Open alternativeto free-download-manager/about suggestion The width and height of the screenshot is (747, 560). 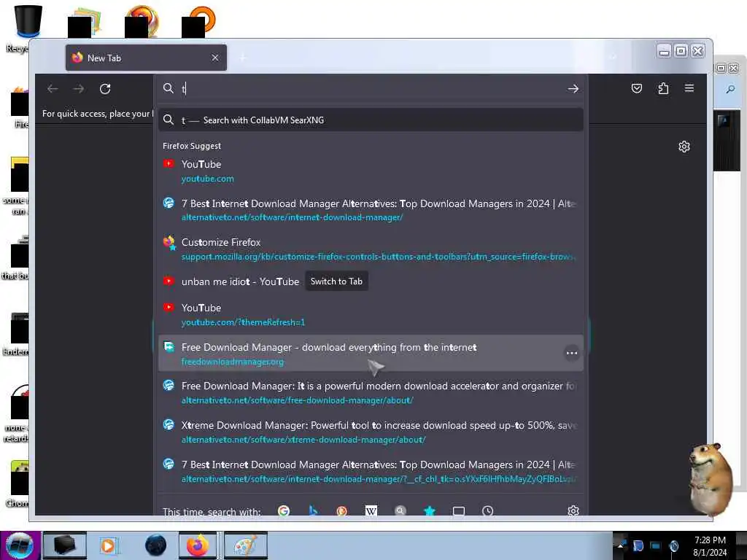371,393
